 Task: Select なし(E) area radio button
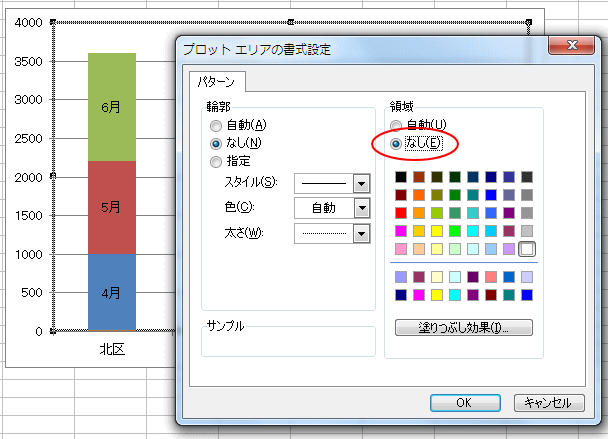pos(396,144)
